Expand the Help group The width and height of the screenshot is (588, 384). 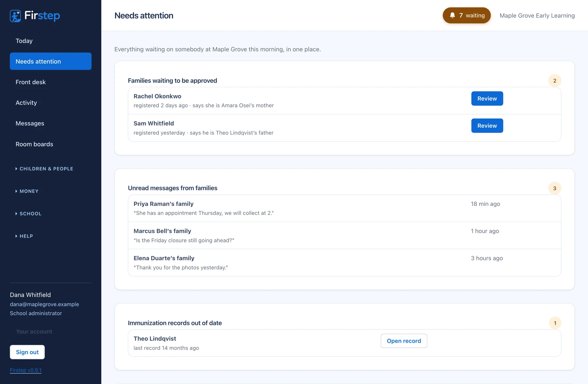click(24, 236)
